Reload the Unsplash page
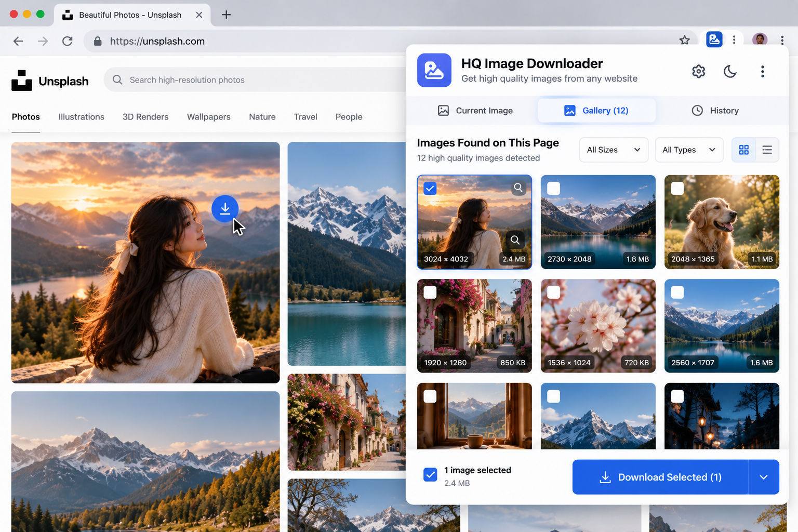Viewport: 798px width, 532px height. (68, 41)
